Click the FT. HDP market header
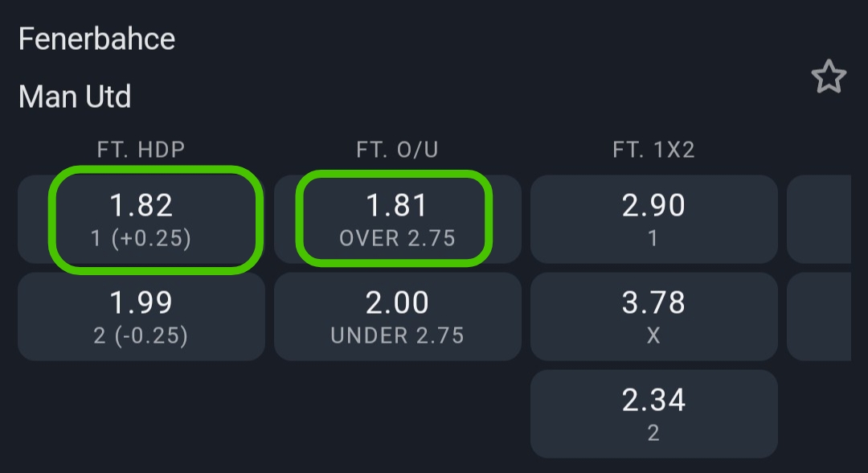Image resolution: width=868 pixels, height=473 pixels. click(141, 150)
